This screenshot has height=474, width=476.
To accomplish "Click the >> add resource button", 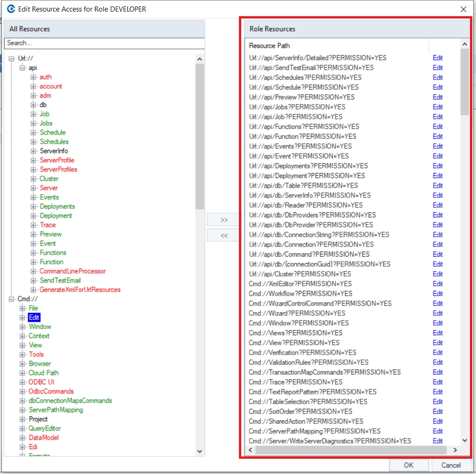I will tap(224, 220).
